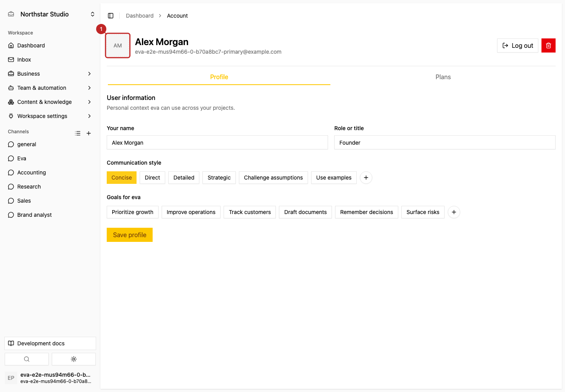
Task: Click the Inbox envelope icon
Action: tap(11, 60)
